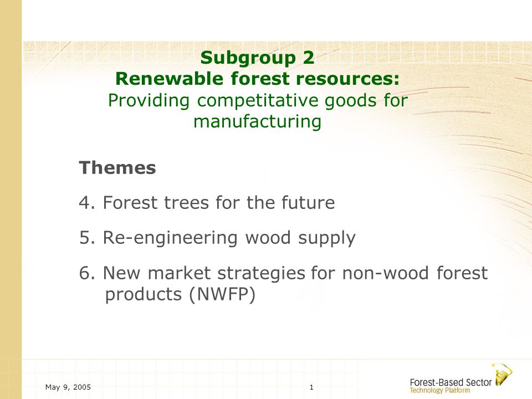Click the Forest-Based Sector logo icon
The image size is (532, 399).
point(503,375)
